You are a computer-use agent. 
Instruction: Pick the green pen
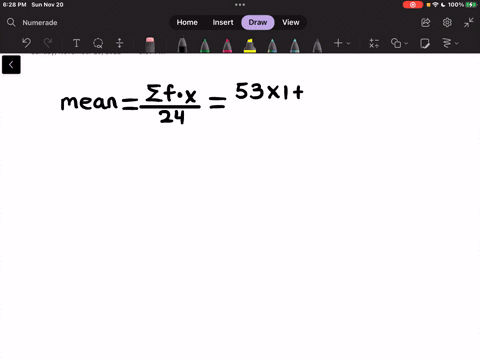click(205, 45)
